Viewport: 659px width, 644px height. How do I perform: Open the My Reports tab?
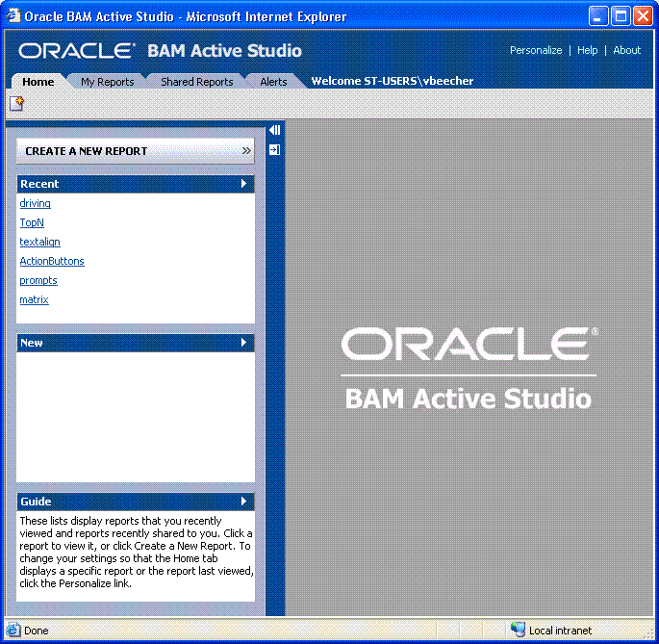(x=108, y=82)
